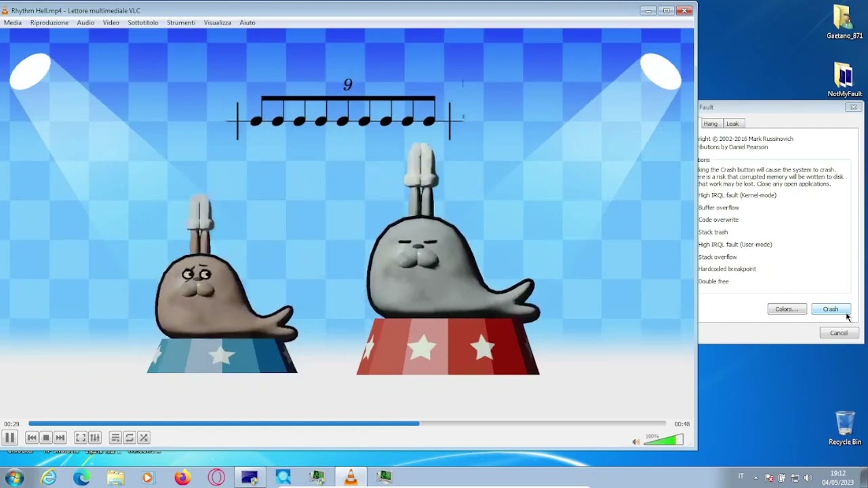
Task: Stop the VLC playback
Action: pos(46,438)
